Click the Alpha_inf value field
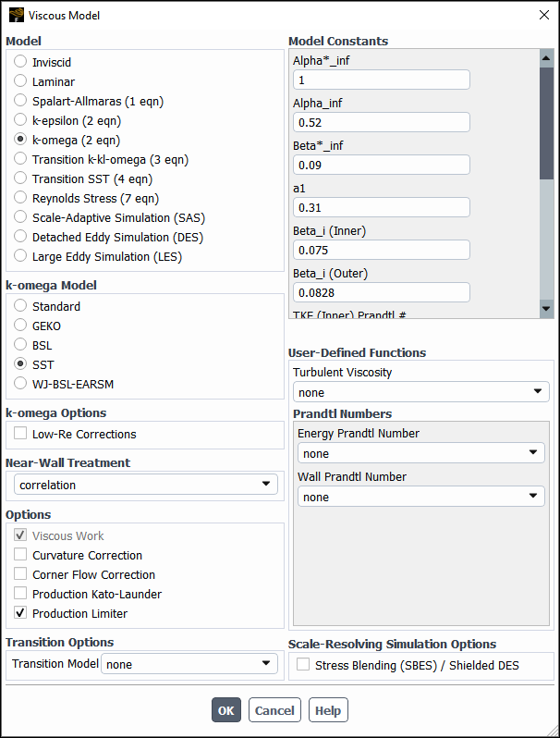The height and width of the screenshot is (738, 560). pyautogui.click(x=381, y=122)
